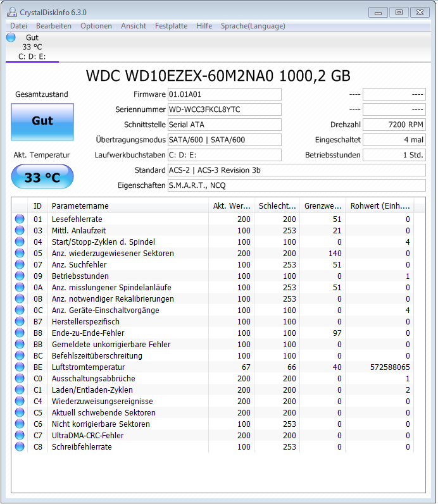Viewport: 438px width, 504px height.
Task: Open the Ansicht menu
Action: click(x=134, y=26)
